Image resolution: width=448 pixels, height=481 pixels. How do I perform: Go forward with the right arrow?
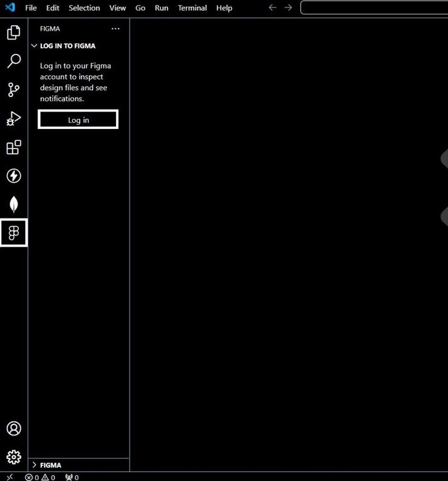click(288, 8)
